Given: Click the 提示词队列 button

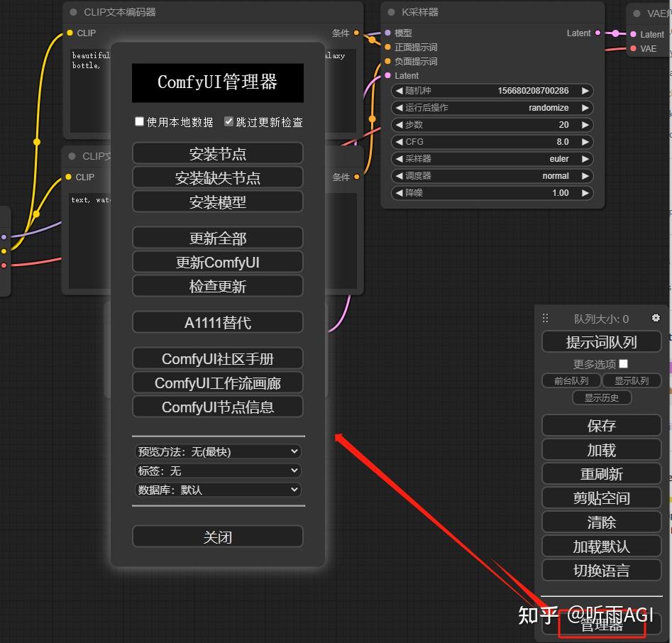Looking at the screenshot, I should (x=601, y=341).
